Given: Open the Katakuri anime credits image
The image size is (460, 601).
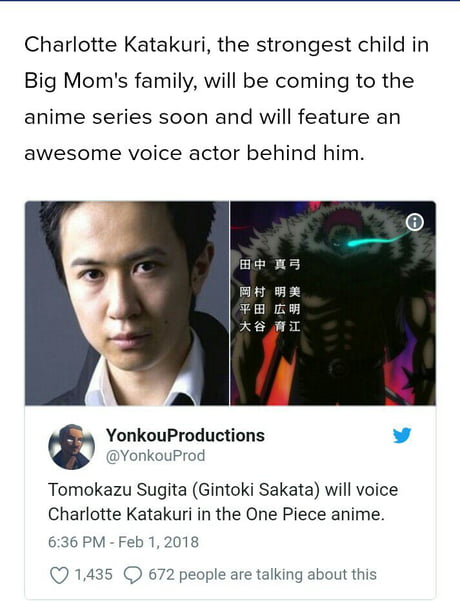Looking at the screenshot, I should (x=333, y=303).
